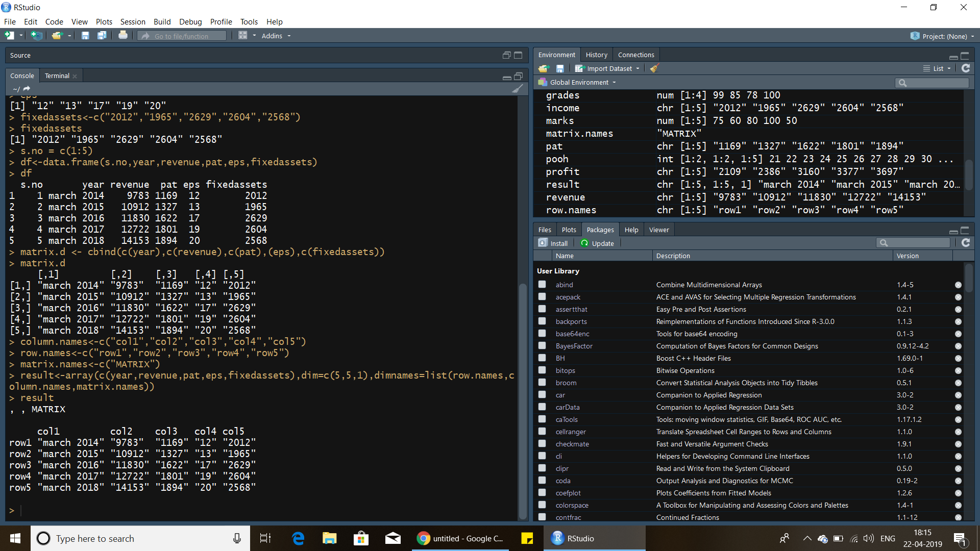Click workspace panes layout icon
Screen dimensions: 980x551
point(243,36)
